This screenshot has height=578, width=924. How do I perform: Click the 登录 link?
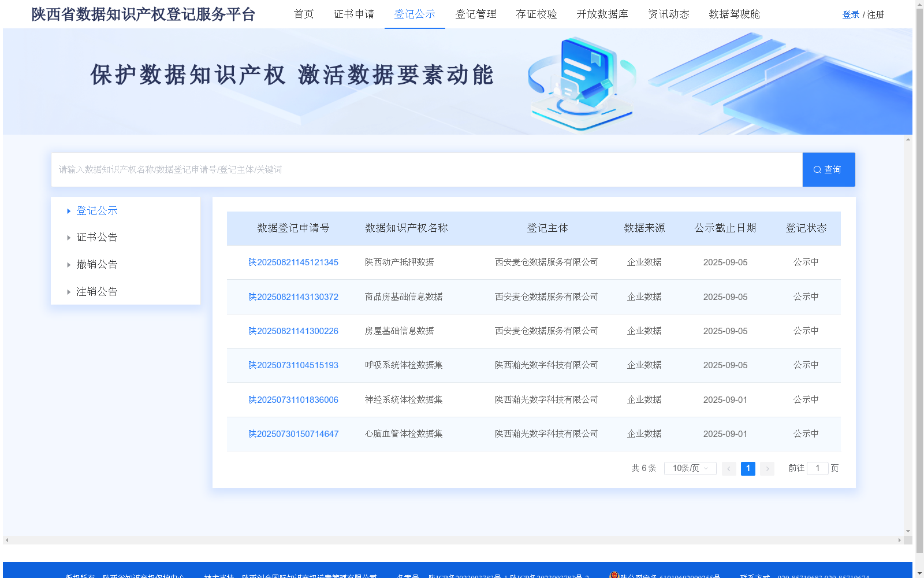[x=851, y=14]
